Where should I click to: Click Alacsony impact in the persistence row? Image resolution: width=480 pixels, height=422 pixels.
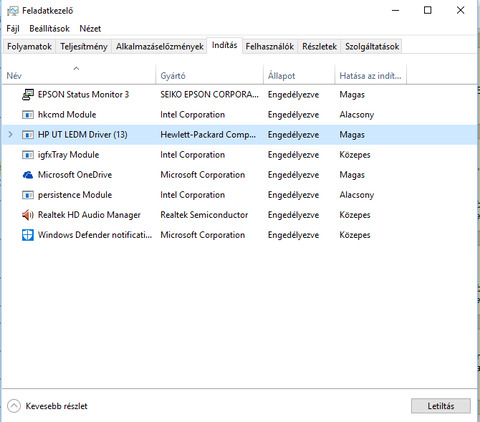pyautogui.click(x=357, y=195)
